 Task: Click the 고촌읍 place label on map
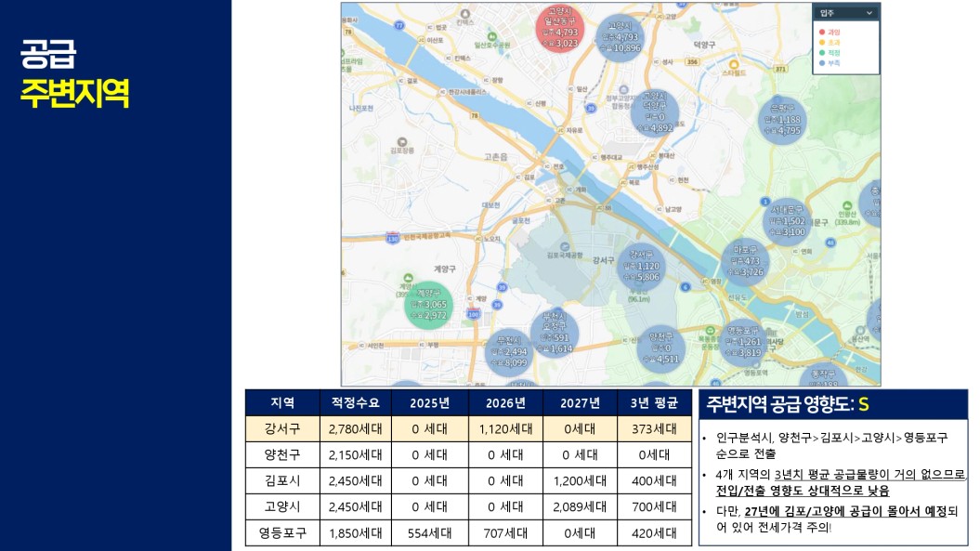tap(496, 157)
